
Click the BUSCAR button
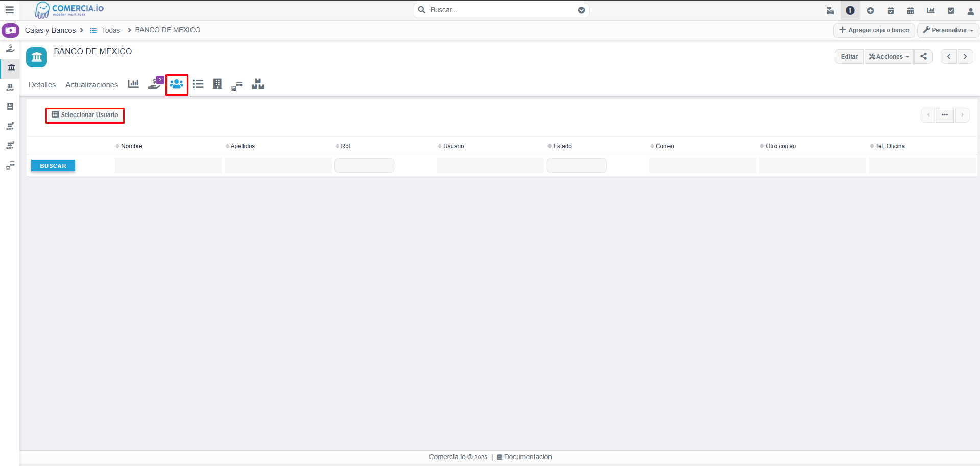[x=53, y=166]
